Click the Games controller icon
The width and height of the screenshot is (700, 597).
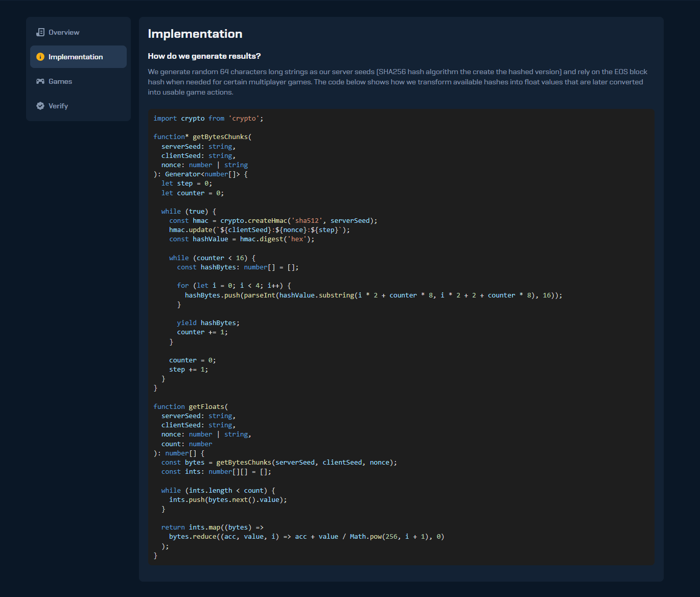click(40, 81)
